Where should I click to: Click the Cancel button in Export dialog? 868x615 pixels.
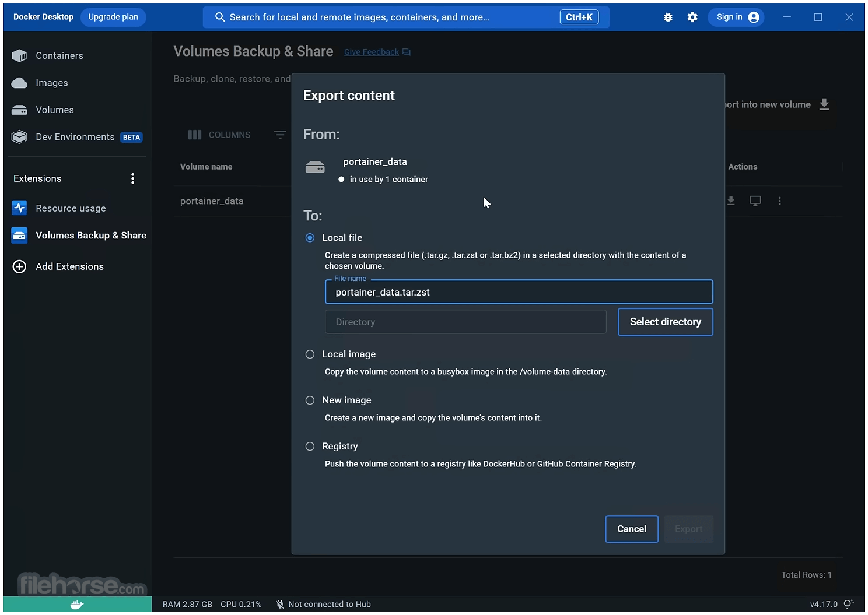click(x=632, y=529)
